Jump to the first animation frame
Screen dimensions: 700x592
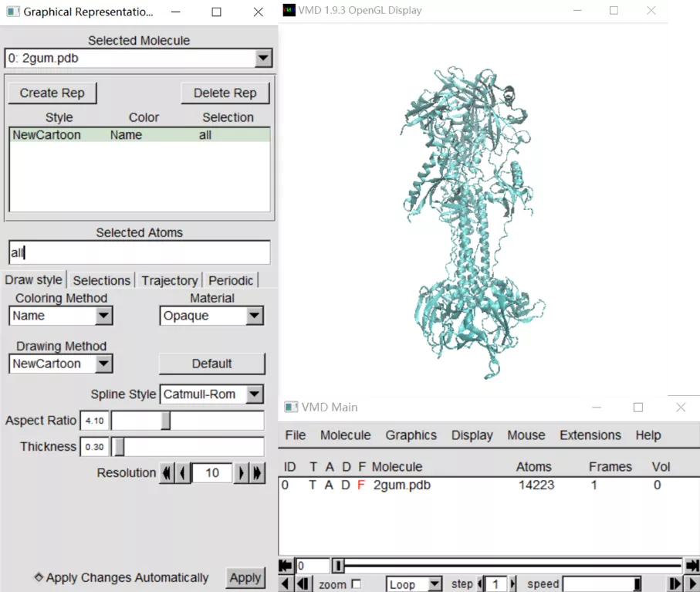tap(286, 566)
